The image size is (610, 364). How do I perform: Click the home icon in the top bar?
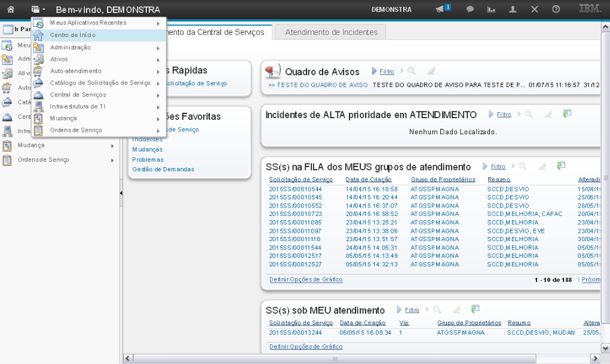10,10
